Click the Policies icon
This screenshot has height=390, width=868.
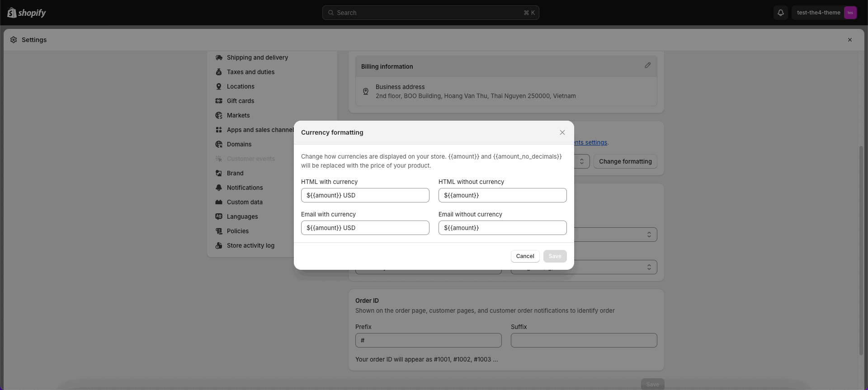point(219,231)
